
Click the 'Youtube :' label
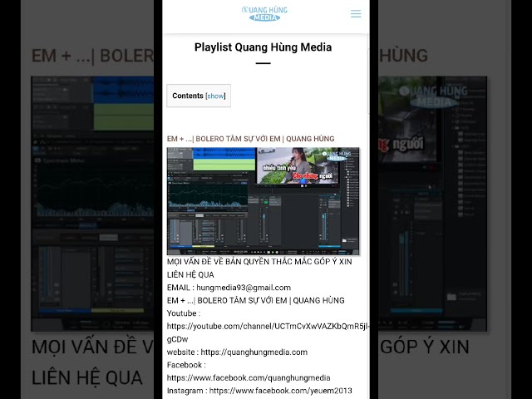coord(184,313)
